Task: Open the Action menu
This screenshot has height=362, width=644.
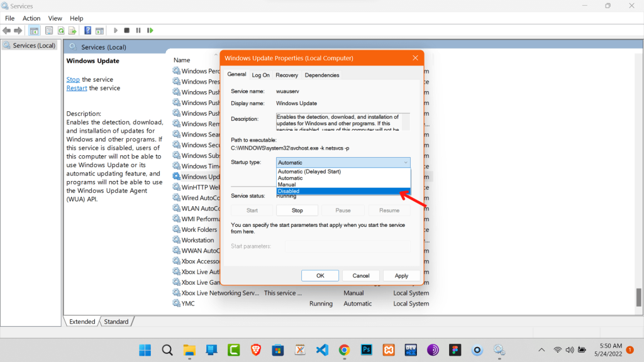Action: tap(31, 18)
